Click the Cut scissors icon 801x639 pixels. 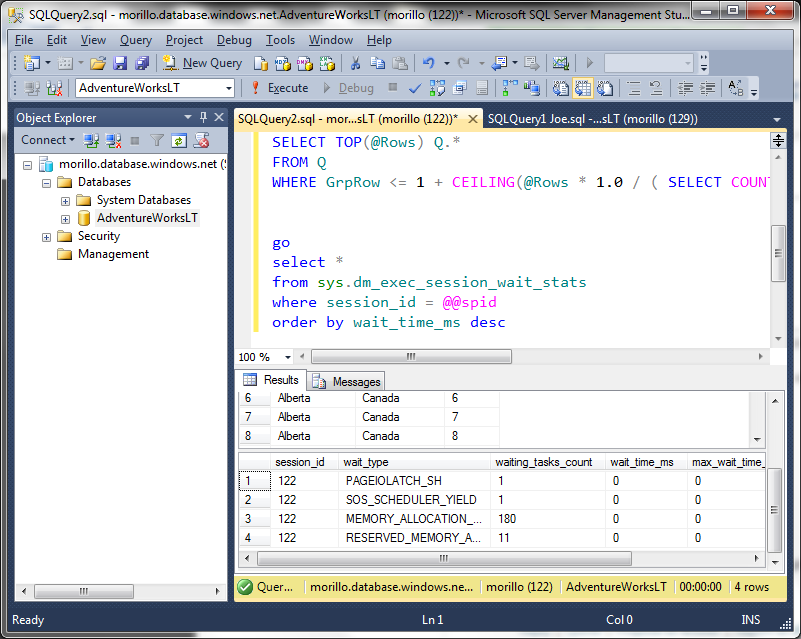point(355,63)
